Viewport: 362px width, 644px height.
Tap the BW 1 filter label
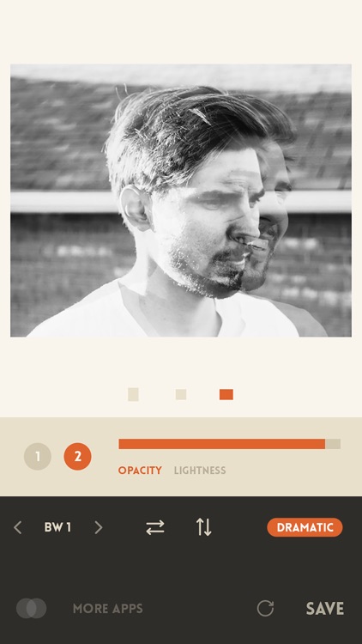57,527
